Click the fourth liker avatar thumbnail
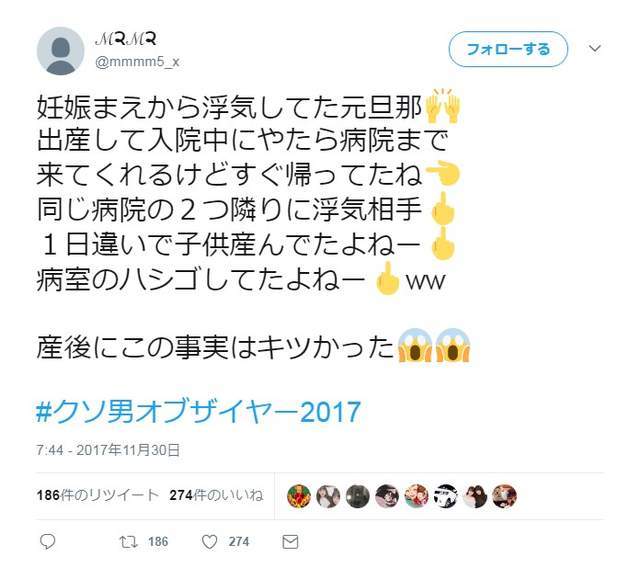This screenshot has width=640, height=568. coord(387,496)
